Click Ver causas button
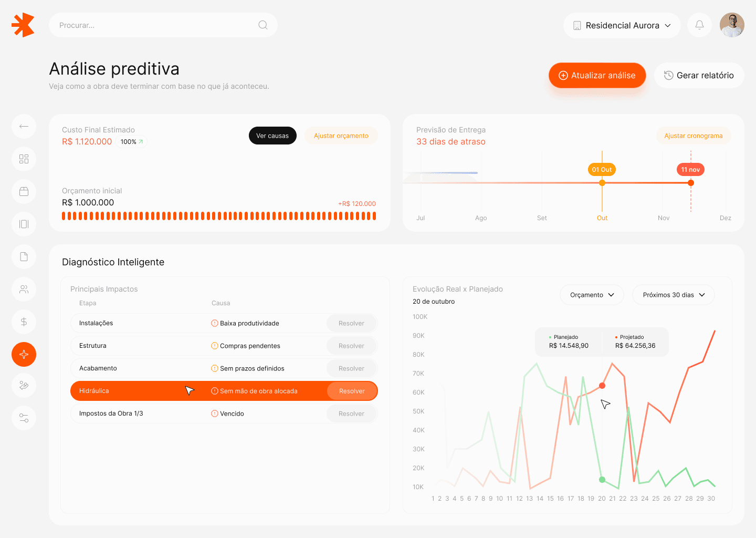Image resolution: width=756 pixels, height=538 pixels. click(272, 136)
